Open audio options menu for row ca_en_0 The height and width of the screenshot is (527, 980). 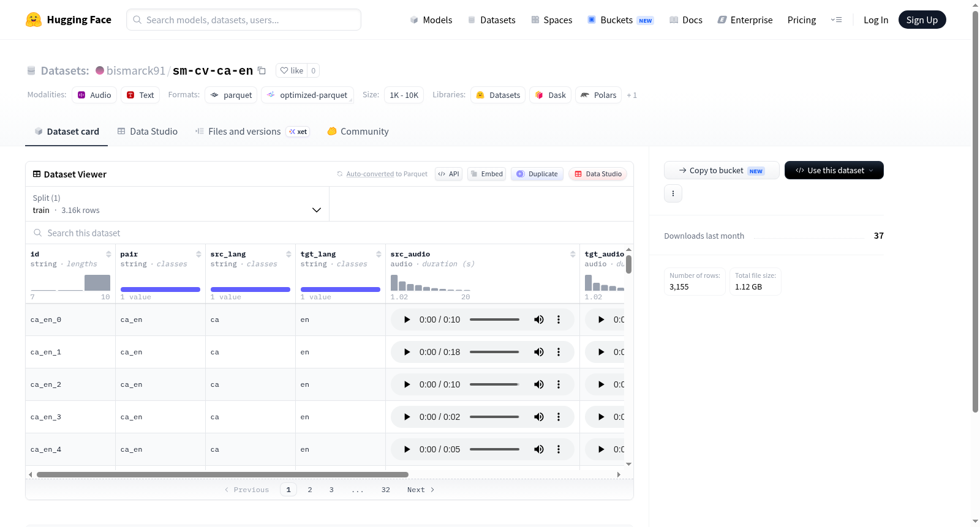click(559, 320)
